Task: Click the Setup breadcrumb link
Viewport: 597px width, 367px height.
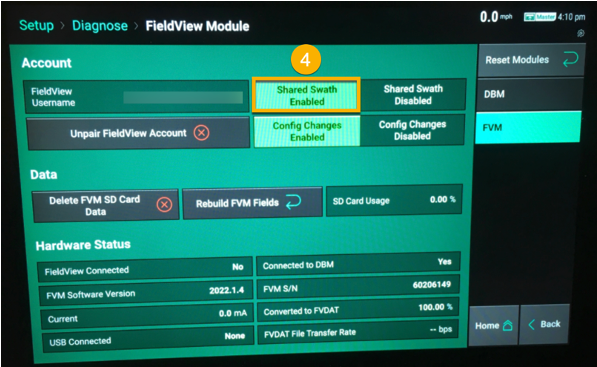Action: pyautogui.click(x=37, y=26)
